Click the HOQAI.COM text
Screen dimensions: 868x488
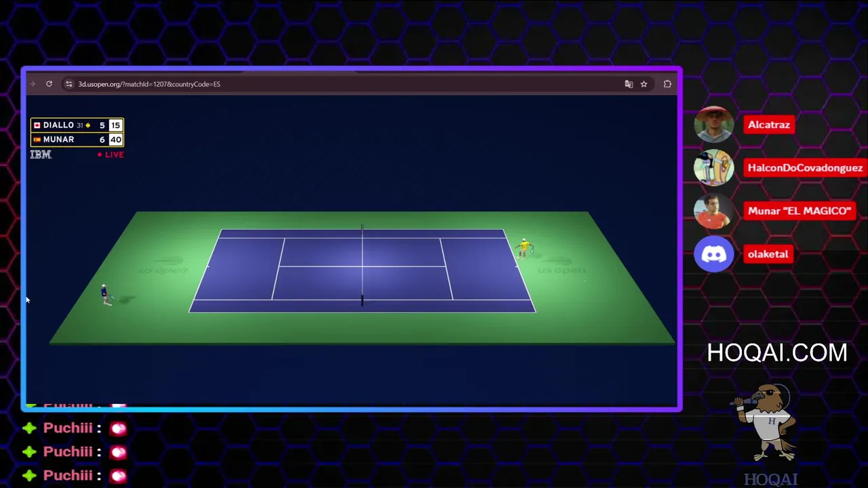click(777, 352)
